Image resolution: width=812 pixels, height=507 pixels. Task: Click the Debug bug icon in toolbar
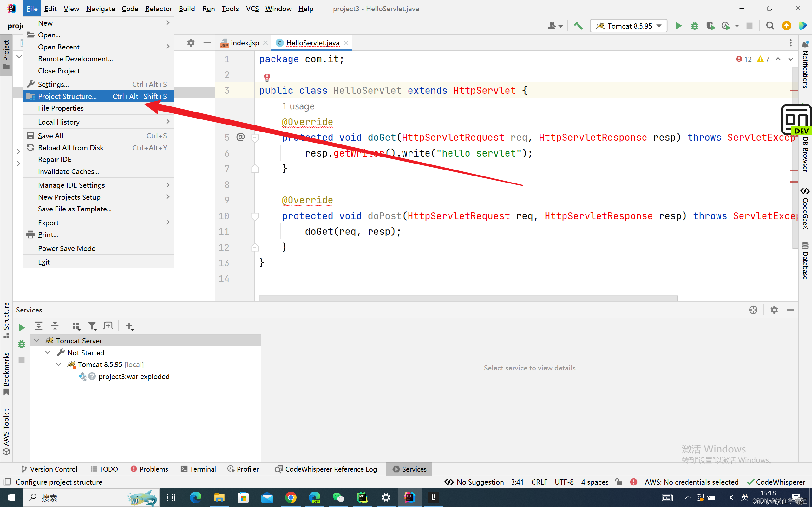click(x=694, y=26)
